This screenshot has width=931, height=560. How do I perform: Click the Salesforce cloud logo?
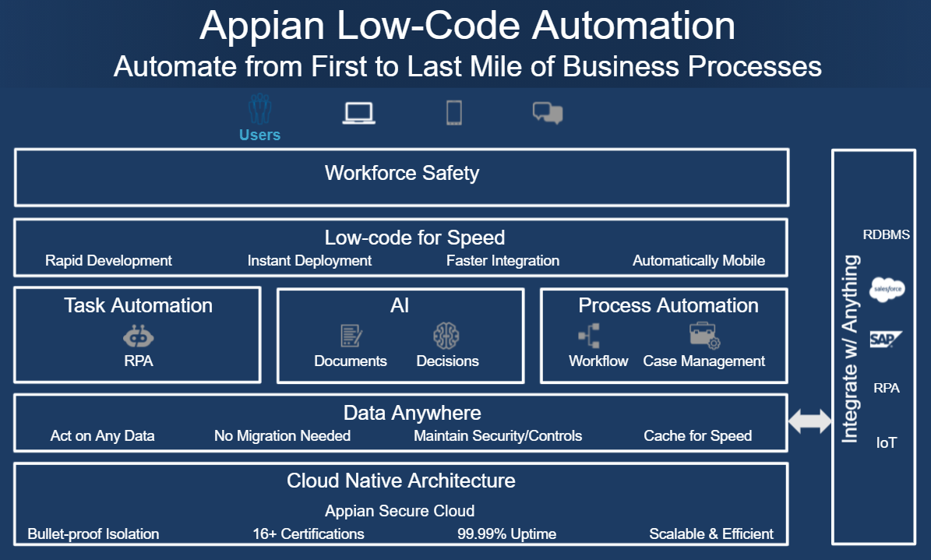coord(887,289)
